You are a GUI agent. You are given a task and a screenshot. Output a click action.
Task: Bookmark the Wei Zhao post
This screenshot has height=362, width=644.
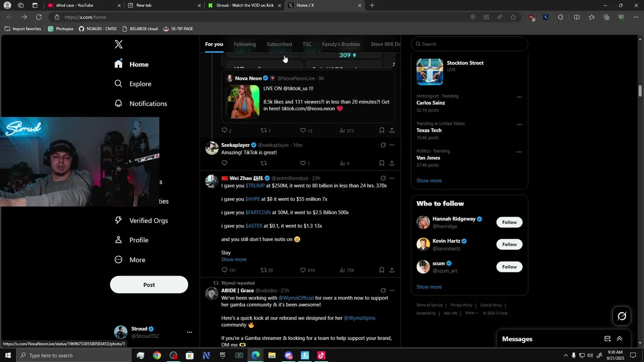point(382,270)
